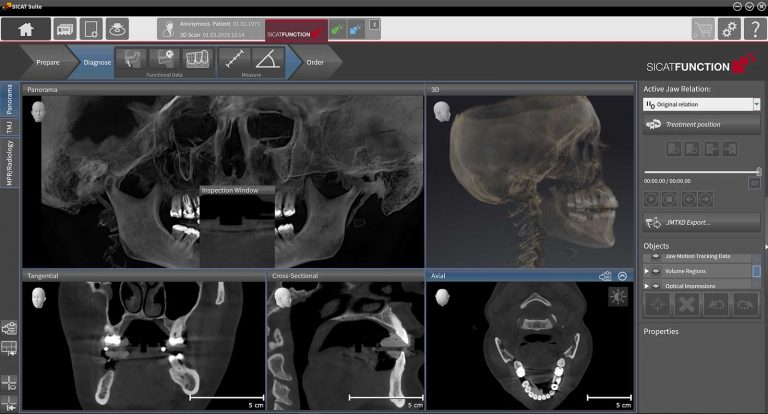768x414 pixels.
Task: Go to the Prepare workflow step
Action: [x=48, y=62]
